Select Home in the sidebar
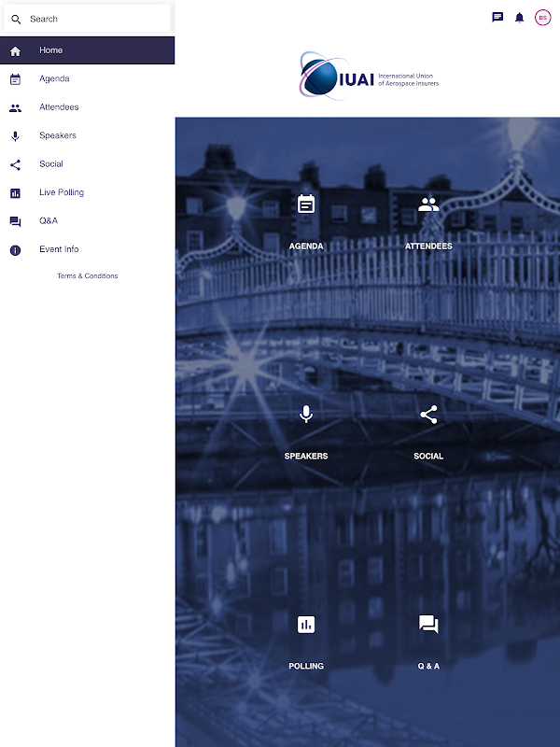The image size is (560, 747). click(87, 50)
